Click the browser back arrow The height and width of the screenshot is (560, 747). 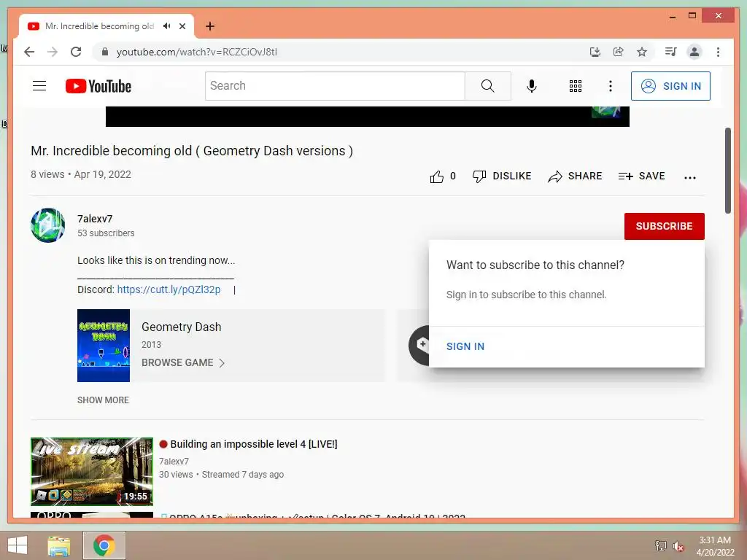coord(29,52)
